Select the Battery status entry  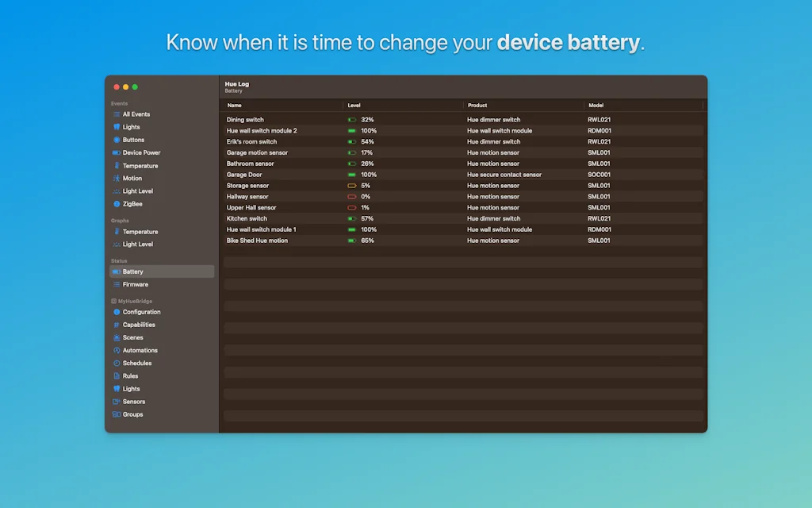[x=132, y=271]
